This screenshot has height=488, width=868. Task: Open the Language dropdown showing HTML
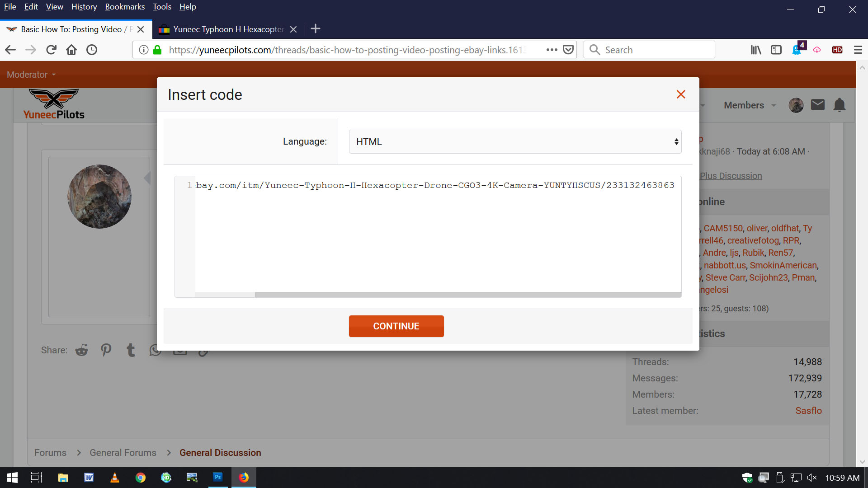click(515, 142)
